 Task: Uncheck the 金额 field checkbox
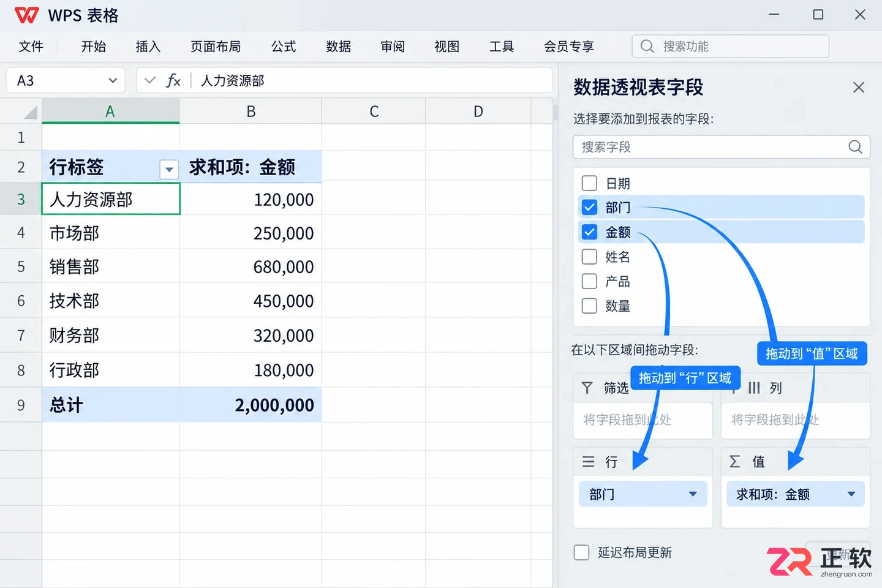pos(589,232)
